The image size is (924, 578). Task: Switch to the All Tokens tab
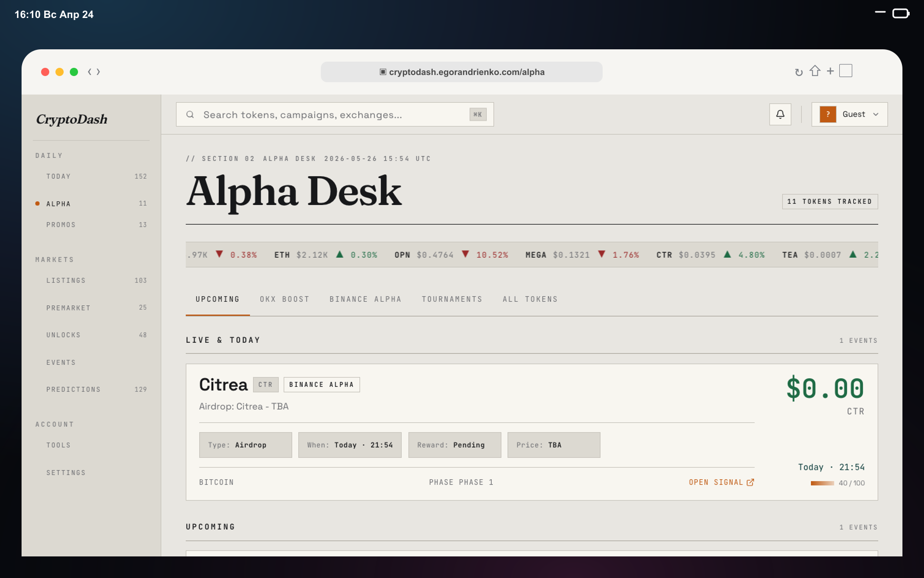coord(530,299)
